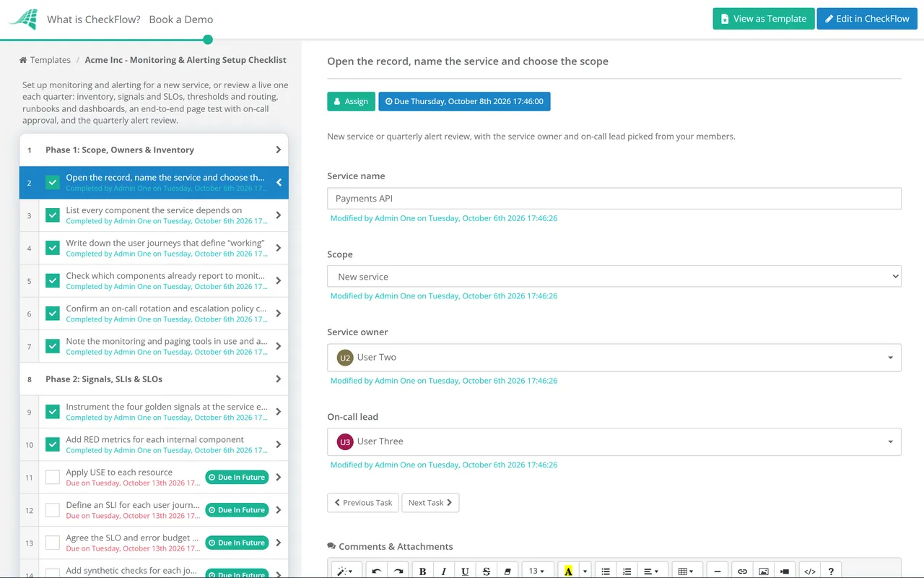This screenshot has height=578, width=924.
Task: Select Phase 2: Signals, SLIs & SLOs section
Action: (154, 379)
